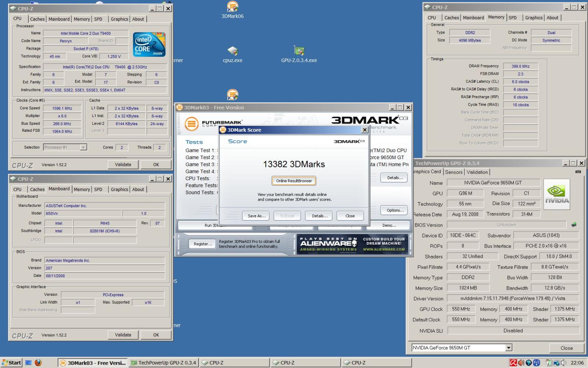Click the DRAM Frequency 399.0 MHz value

pos(520,66)
